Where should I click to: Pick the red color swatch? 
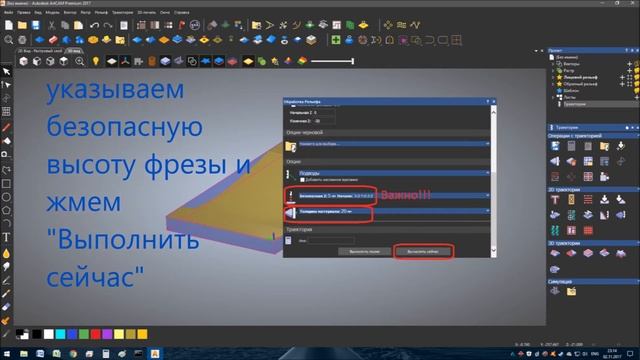tap(96, 335)
